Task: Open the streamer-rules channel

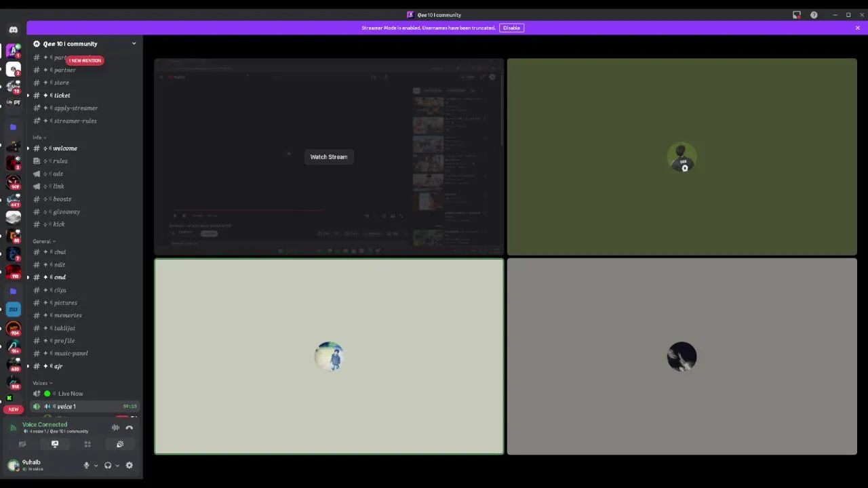Action: (x=84, y=121)
